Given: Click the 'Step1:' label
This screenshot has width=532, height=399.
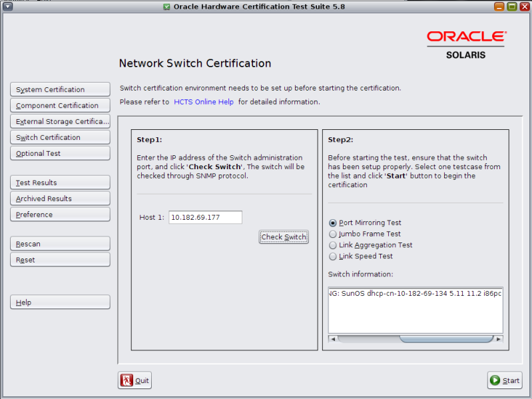Looking at the screenshot, I should pos(149,139).
